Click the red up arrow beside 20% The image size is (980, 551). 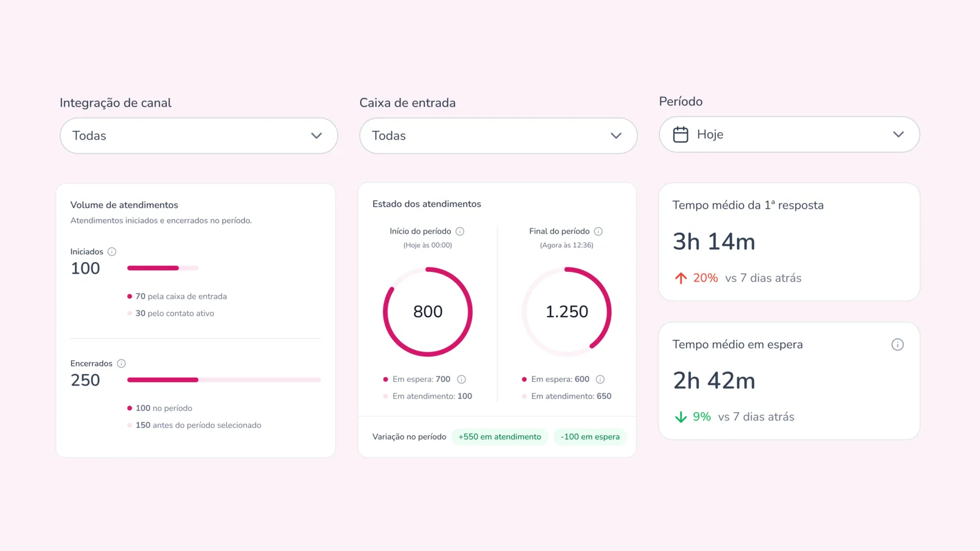[680, 279]
